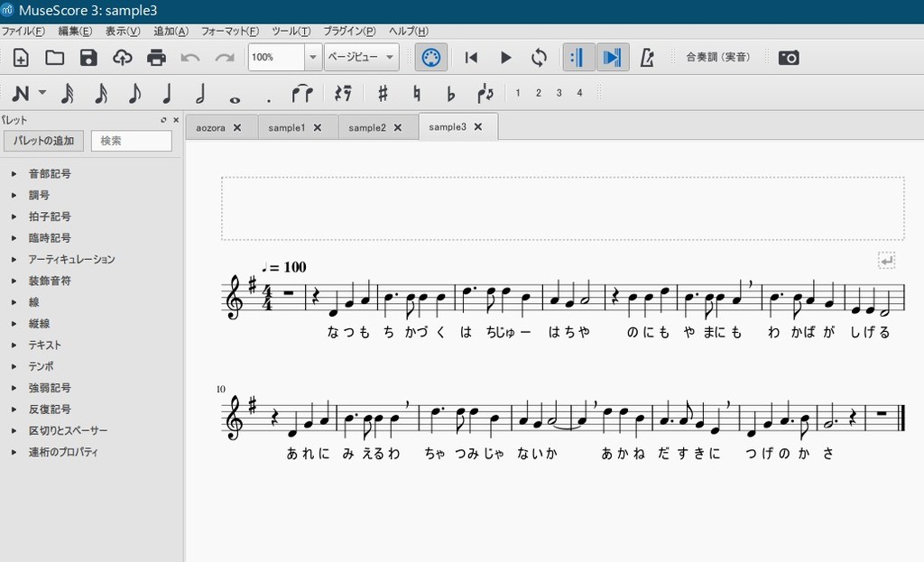924x562 pixels.
Task: Click the パレットの追加 button
Action: 43,141
